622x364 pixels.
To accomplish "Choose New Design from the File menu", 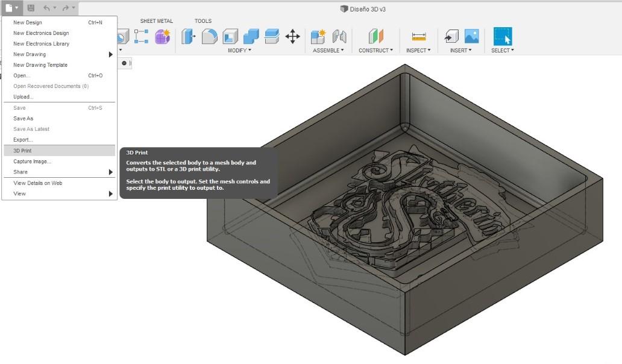I will [60, 23].
